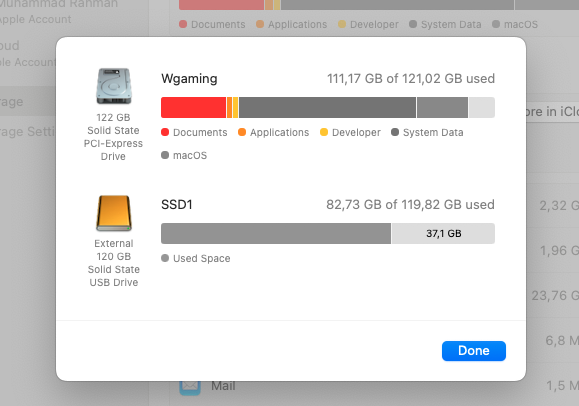Screen dimensions: 579x406
Task: Click the Wgaming internal drive icon
Action: tap(114, 86)
